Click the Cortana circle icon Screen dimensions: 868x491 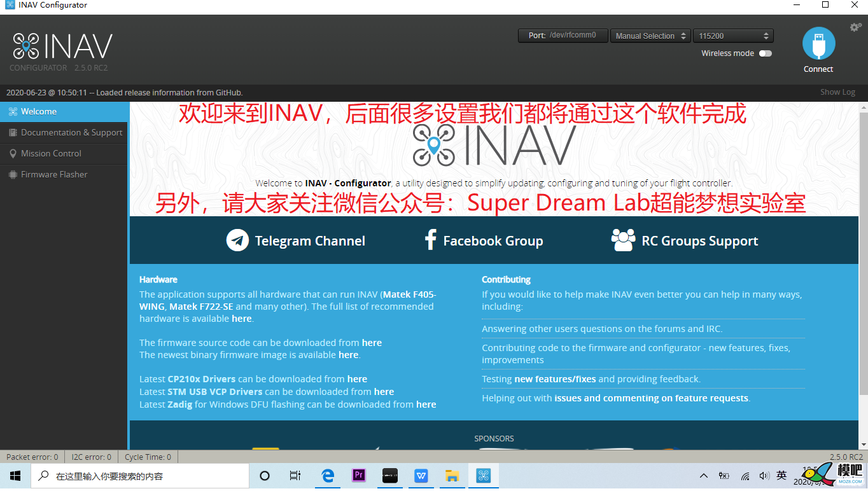point(265,476)
